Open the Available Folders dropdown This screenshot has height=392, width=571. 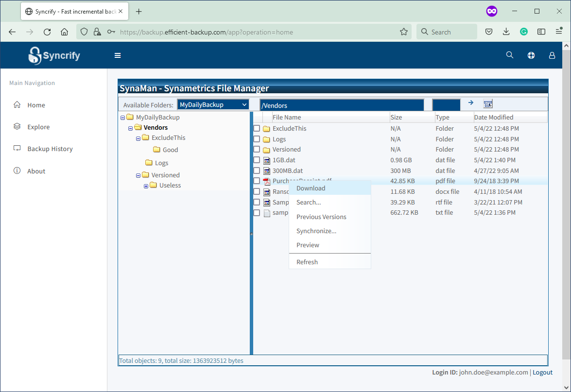213,104
